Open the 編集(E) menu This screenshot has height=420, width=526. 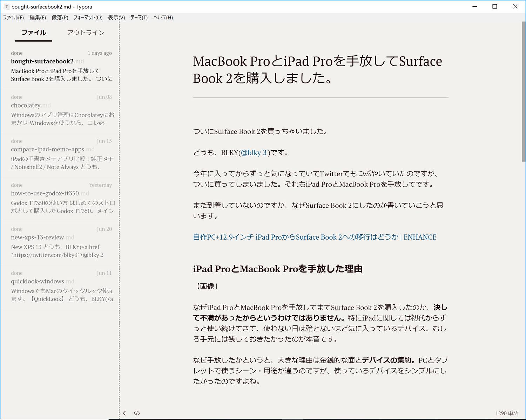(x=38, y=18)
